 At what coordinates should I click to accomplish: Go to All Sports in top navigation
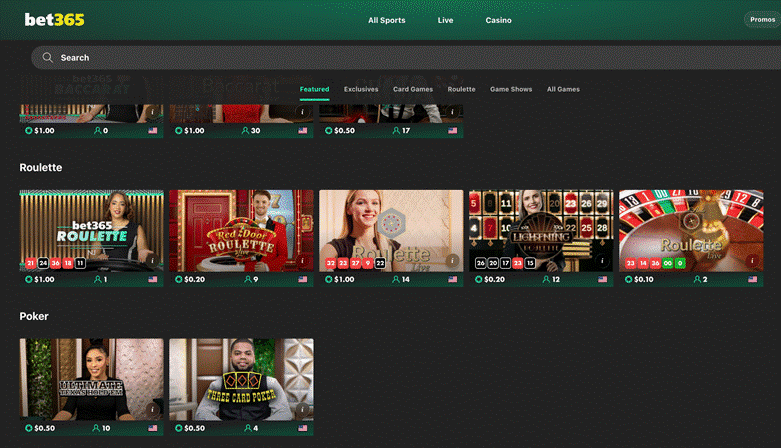pyautogui.click(x=387, y=20)
